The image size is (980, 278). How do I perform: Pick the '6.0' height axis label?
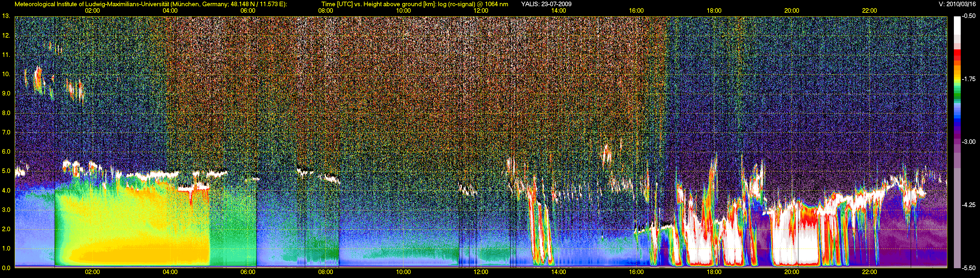coord(6,151)
